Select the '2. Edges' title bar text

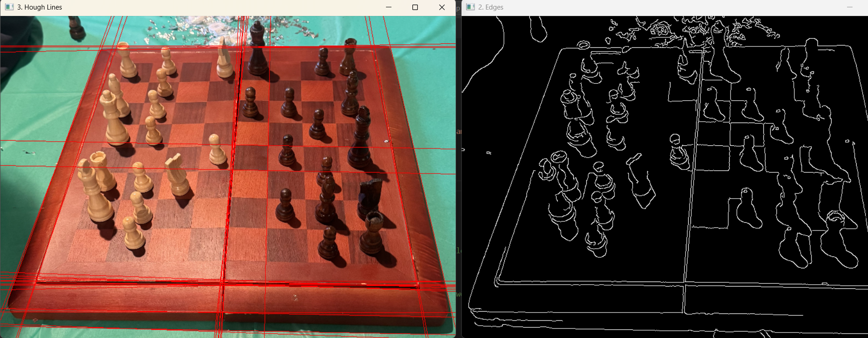(491, 7)
